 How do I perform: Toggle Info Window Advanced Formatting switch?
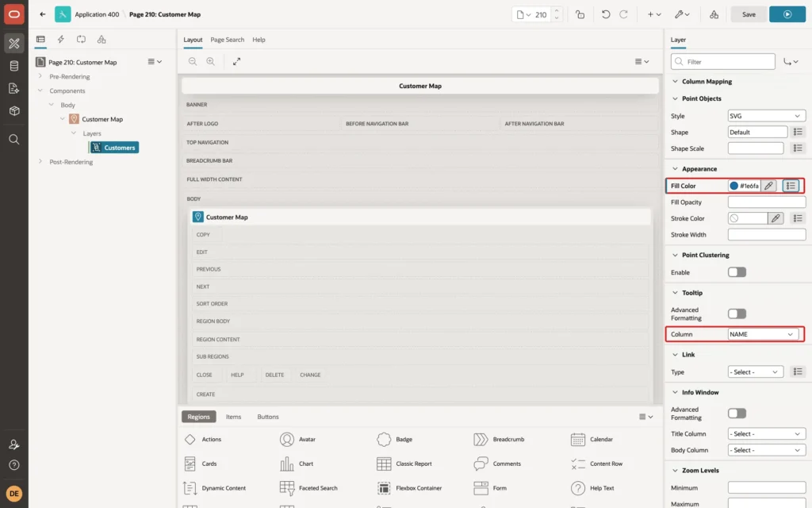pyautogui.click(x=737, y=413)
